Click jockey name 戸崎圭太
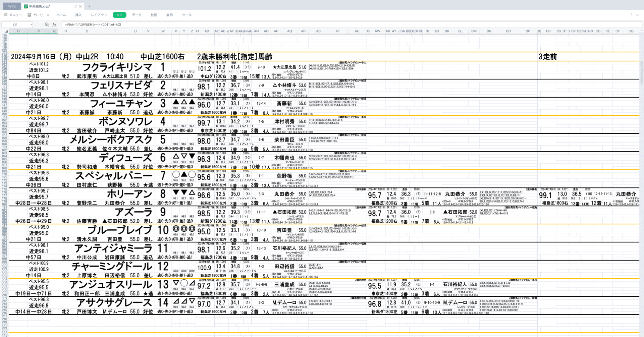This screenshot has width=644, height=337. tap(115, 131)
